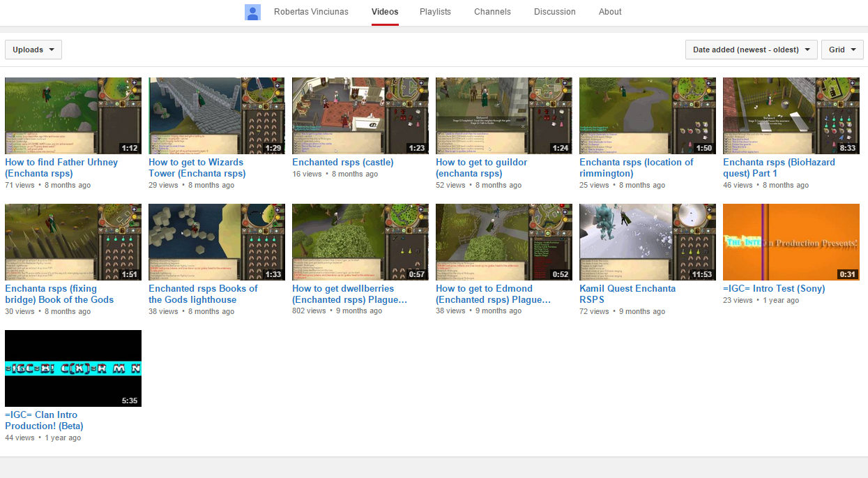Screen dimensions: 868x478
Task: Open the Wizards Tower video thumbnail
Action: 217,116
